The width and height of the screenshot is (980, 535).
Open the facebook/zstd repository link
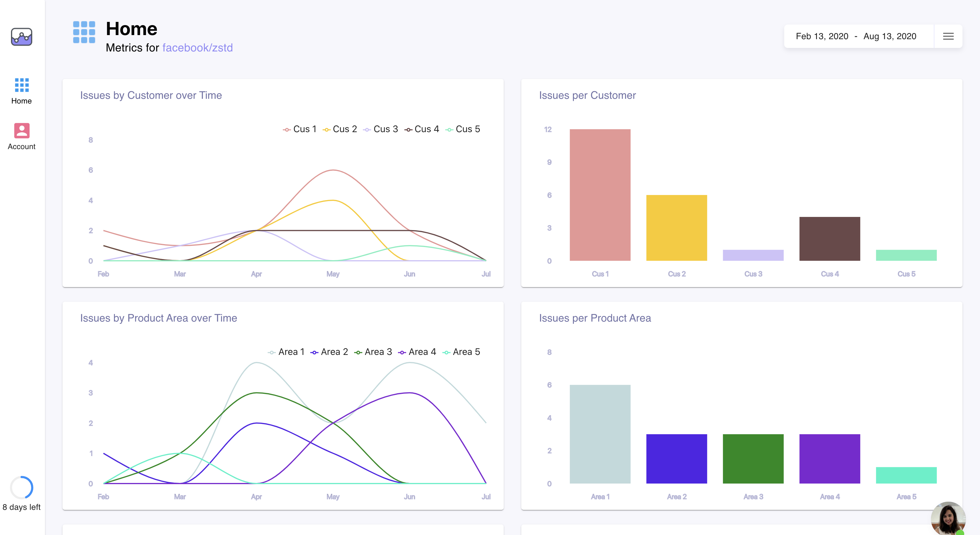click(x=198, y=48)
